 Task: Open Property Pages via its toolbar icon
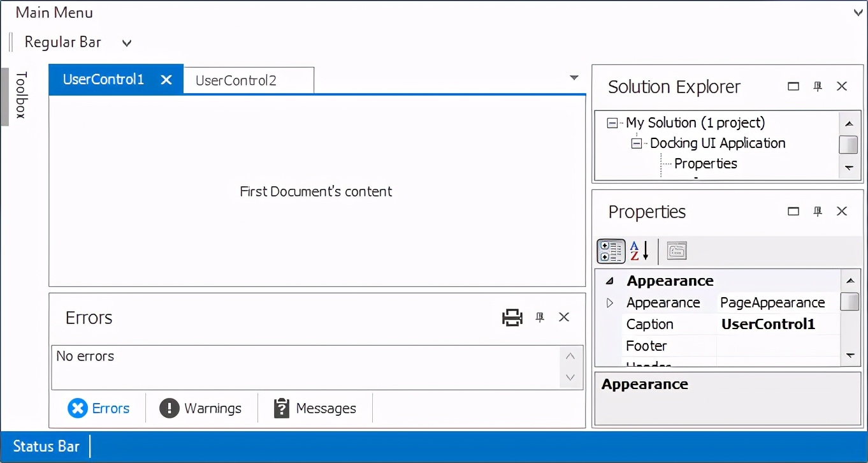(676, 251)
